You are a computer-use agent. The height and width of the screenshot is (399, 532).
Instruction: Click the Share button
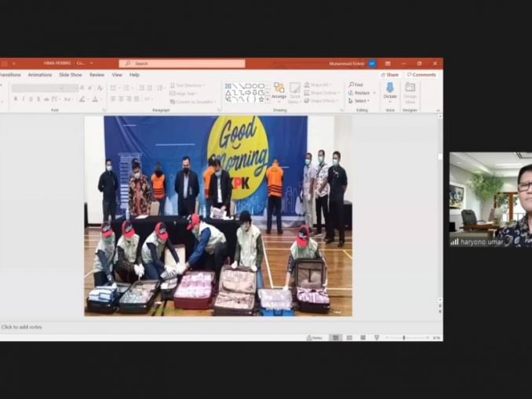[x=389, y=74]
